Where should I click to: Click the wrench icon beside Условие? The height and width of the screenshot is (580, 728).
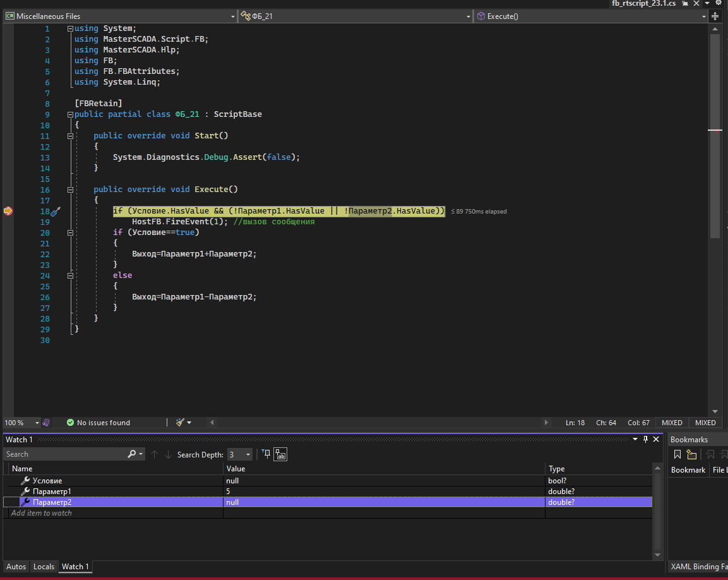coord(25,481)
